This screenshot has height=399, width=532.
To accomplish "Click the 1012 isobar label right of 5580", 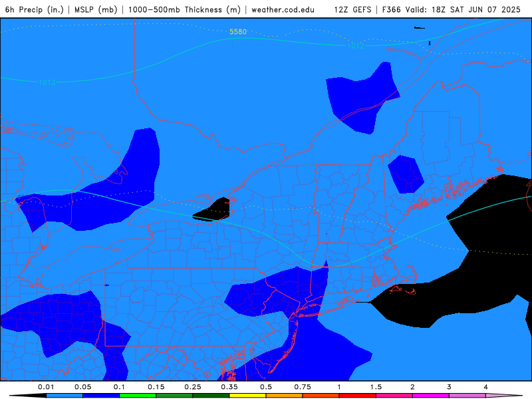I will (356, 45).
